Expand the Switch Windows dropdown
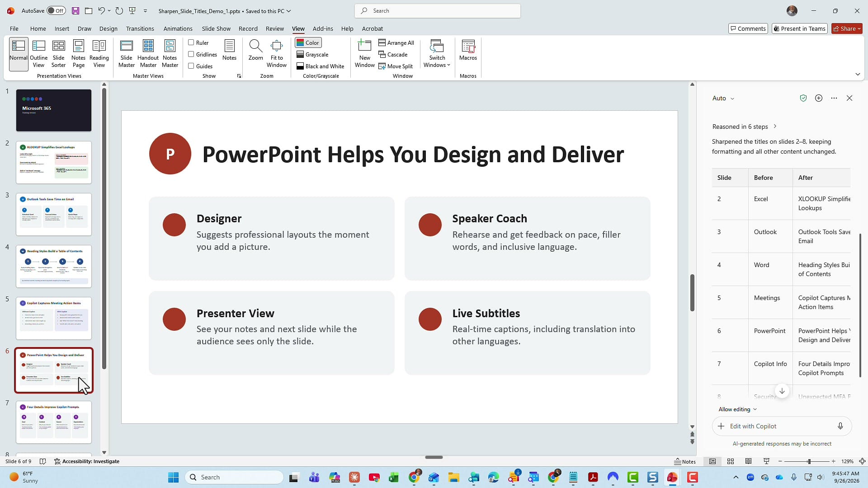The image size is (868, 488). pos(437,54)
